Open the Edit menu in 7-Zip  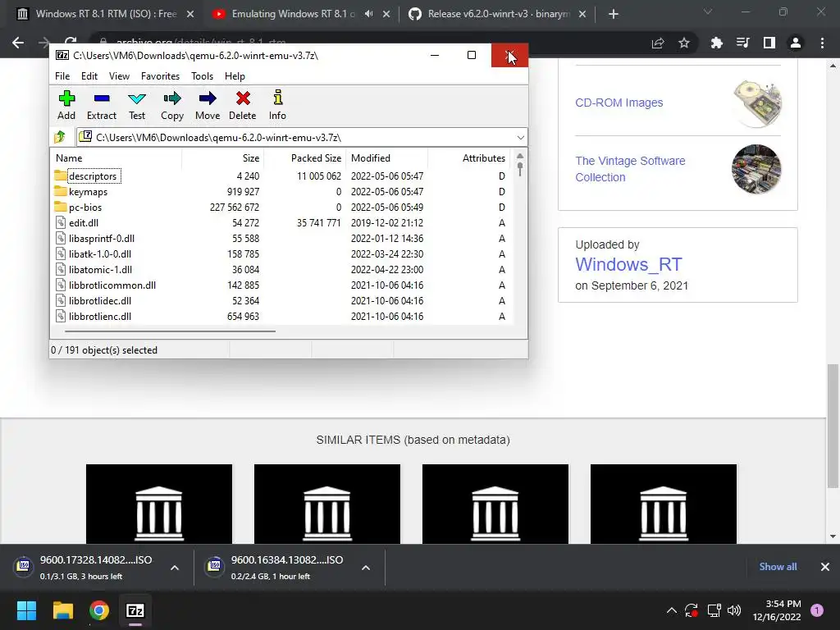89,76
